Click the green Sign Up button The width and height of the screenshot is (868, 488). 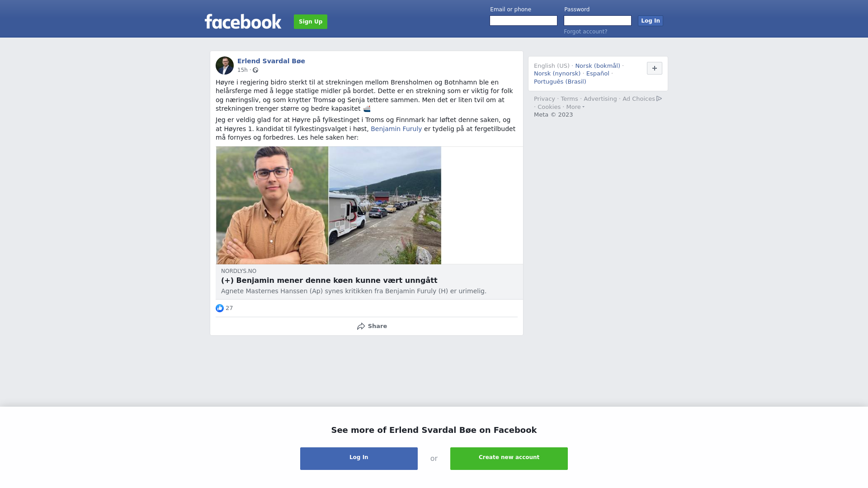pyautogui.click(x=311, y=22)
